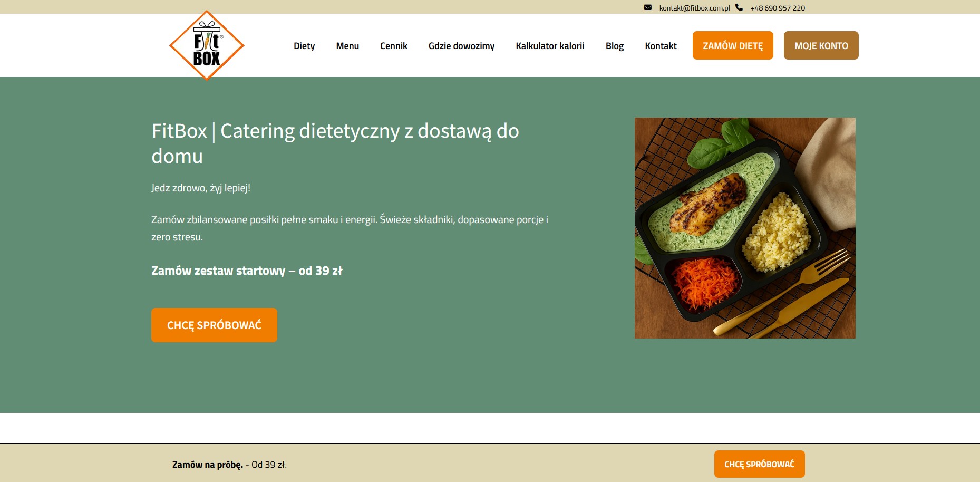Click the ZAMÓW DIETĘ button
The width and height of the screenshot is (980, 482).
[733, 45]
